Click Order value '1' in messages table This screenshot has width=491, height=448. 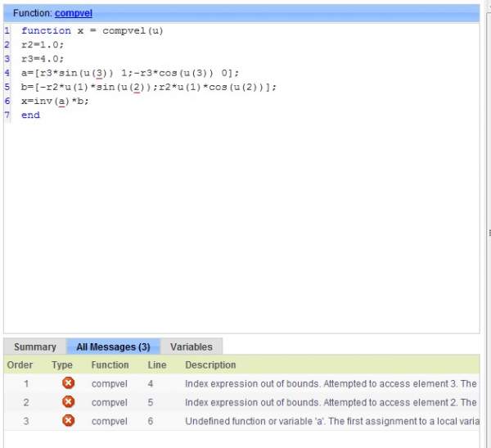coord(26,383)
